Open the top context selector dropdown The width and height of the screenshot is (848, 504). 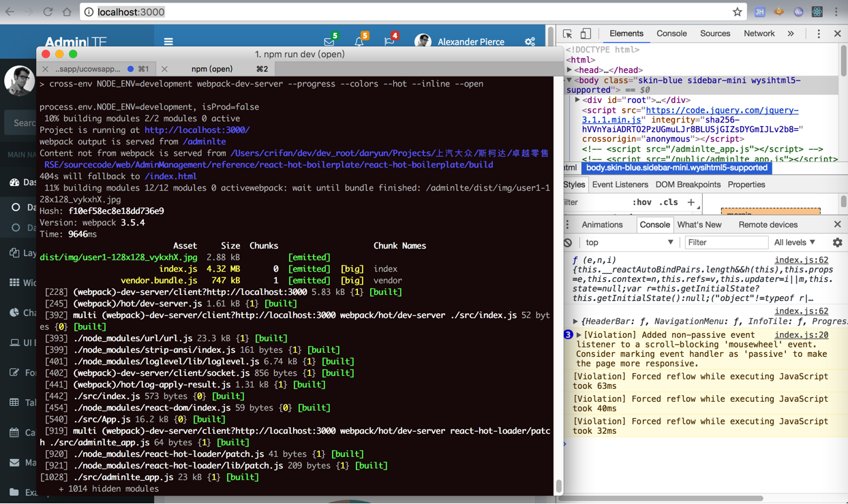[629, 242]
